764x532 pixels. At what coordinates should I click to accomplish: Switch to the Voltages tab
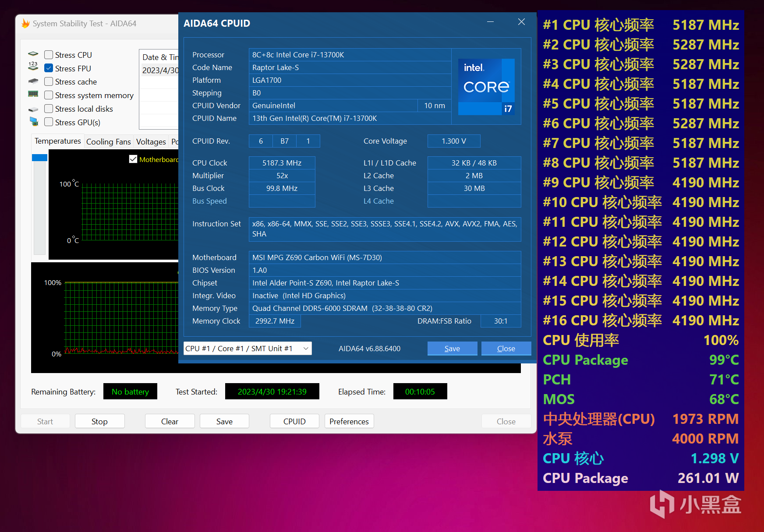coord(151,142)
